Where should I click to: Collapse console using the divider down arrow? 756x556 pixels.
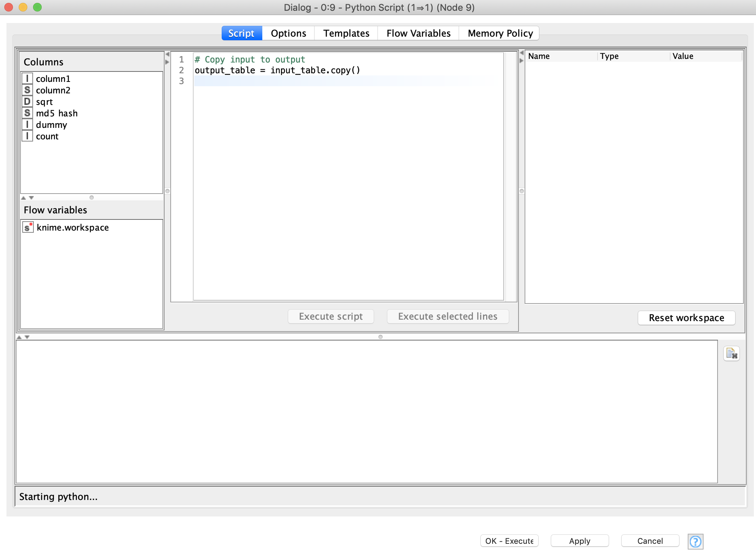(x=27, y=337)
